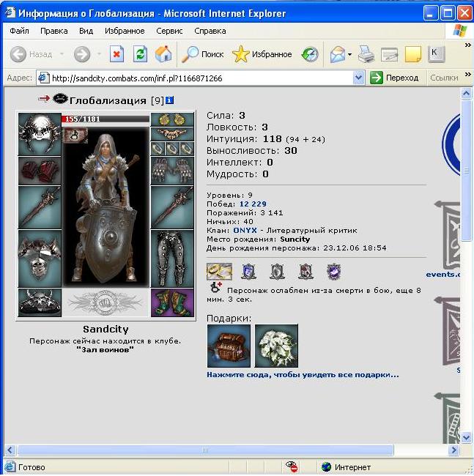Click the ONYX clan link
Image resolution: width=474 pixels, height=476 pixels.
click(245, 231)
